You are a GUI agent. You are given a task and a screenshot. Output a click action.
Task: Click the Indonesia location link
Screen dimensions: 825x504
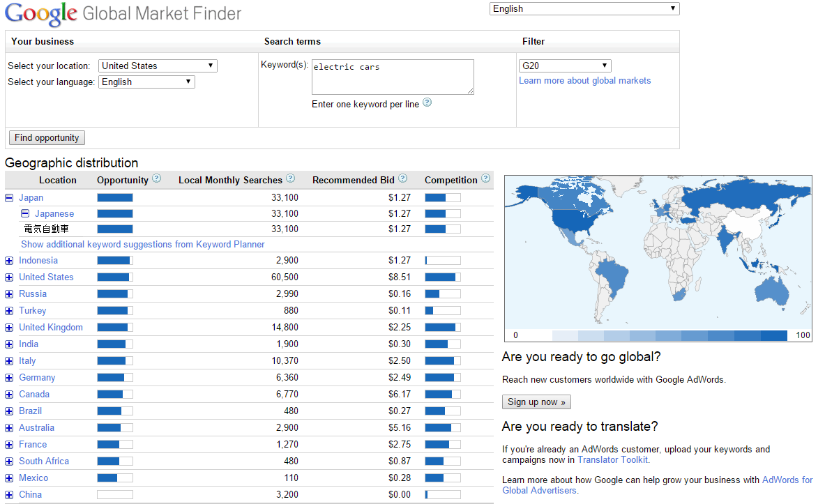(38, 261)
